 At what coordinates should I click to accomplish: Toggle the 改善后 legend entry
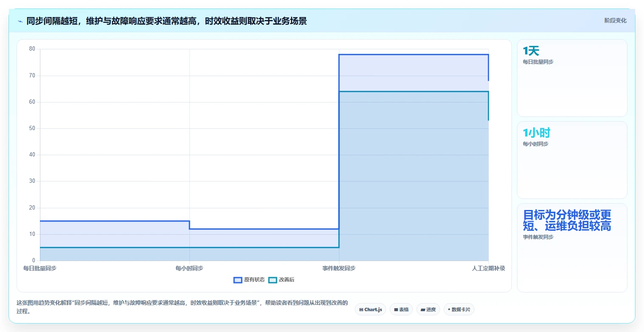282,280
